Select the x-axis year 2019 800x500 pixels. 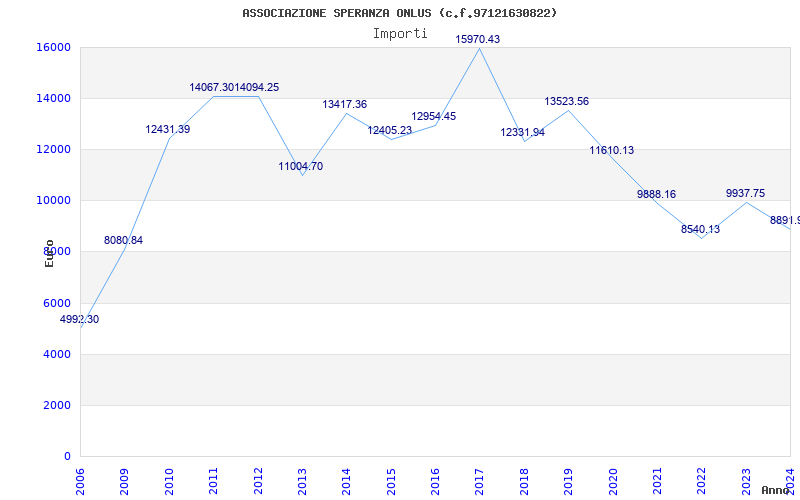568,482
